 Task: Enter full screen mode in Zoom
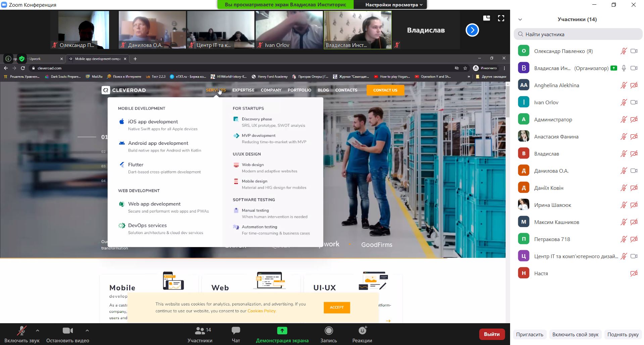(501, 18)
